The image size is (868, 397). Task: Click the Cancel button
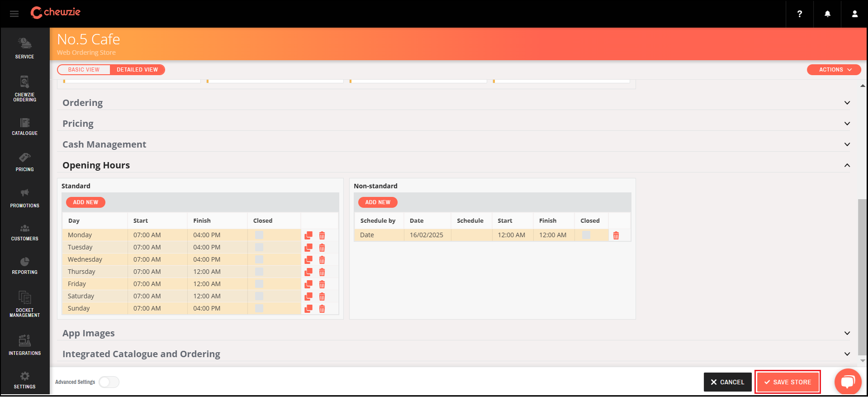(727, 382)
